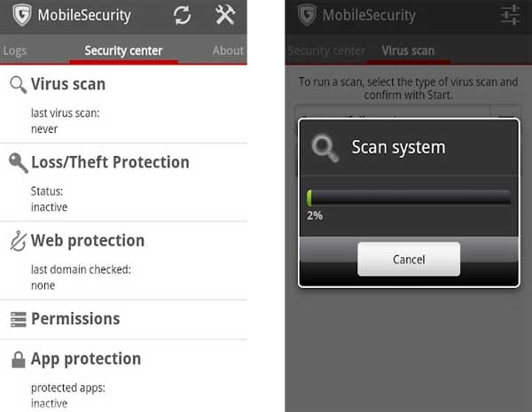Click the padlock icon for App protection
Screen dimensions: 532x412
[18, 359]
